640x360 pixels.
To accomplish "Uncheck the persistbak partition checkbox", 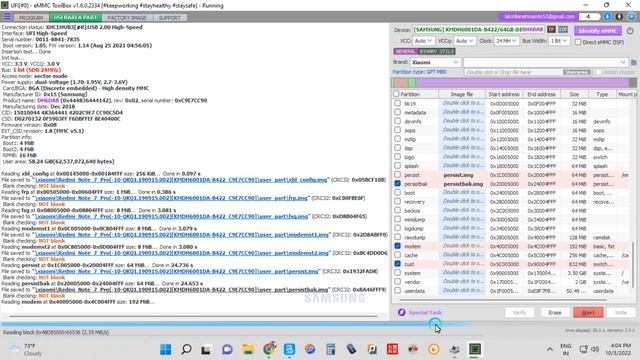I will [x=398, y=184].
